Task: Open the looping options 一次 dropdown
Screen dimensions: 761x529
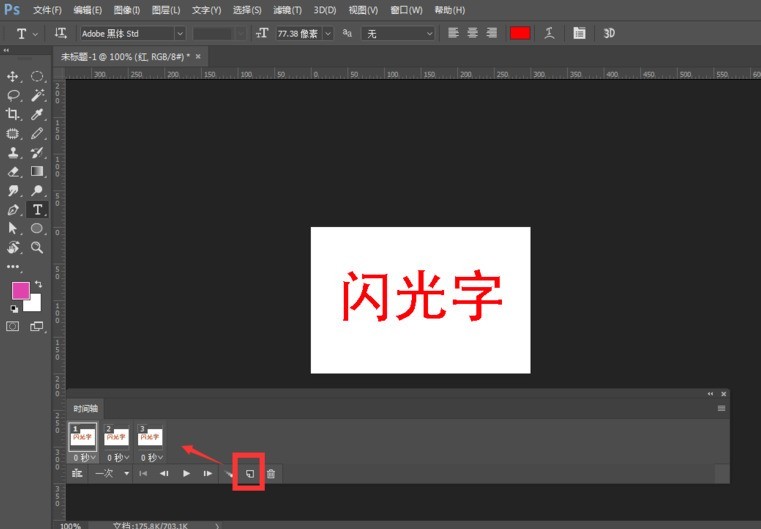Action: coord(112,473)
